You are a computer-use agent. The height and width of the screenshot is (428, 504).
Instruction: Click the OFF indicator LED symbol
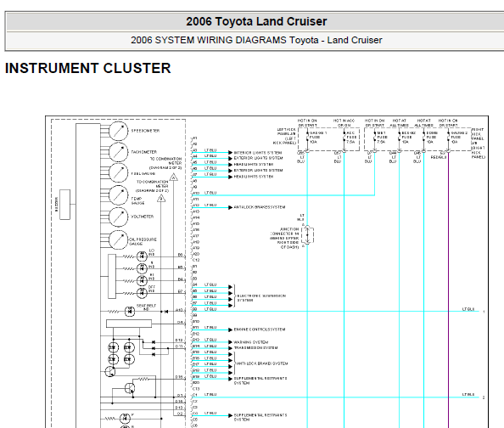coord(142,293)
